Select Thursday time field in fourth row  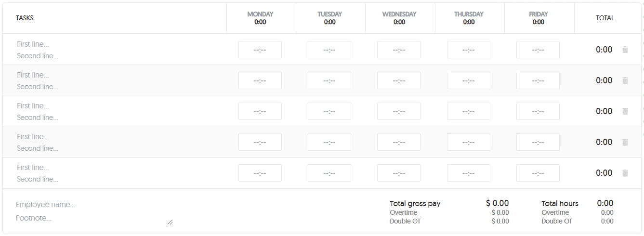[x=469, y=142]
